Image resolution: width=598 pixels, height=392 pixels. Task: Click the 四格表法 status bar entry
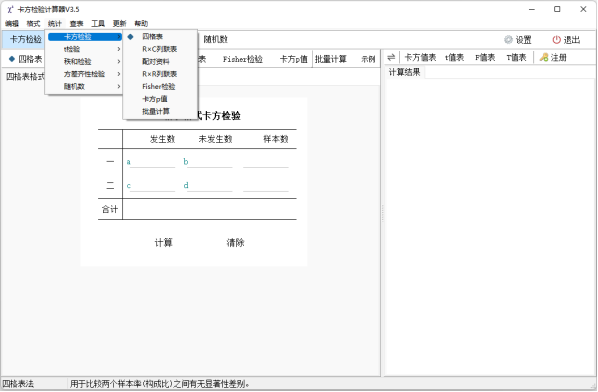point(18,384)
